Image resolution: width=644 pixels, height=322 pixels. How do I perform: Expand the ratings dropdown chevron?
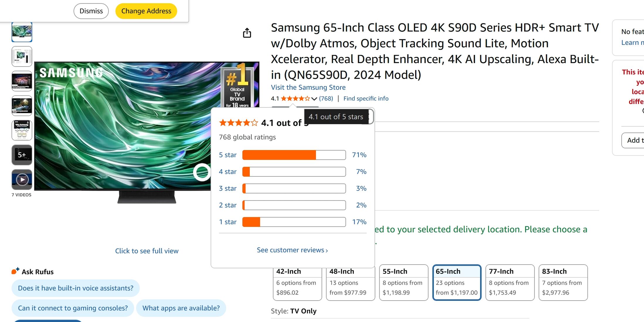(314, 99)
